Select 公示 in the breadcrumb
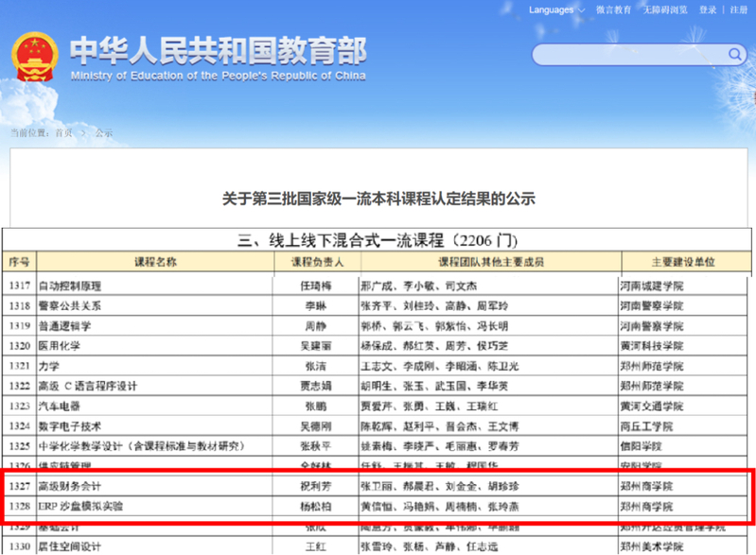Image resolution: width=756 pixels, height=555 pixels. [103, 133]
